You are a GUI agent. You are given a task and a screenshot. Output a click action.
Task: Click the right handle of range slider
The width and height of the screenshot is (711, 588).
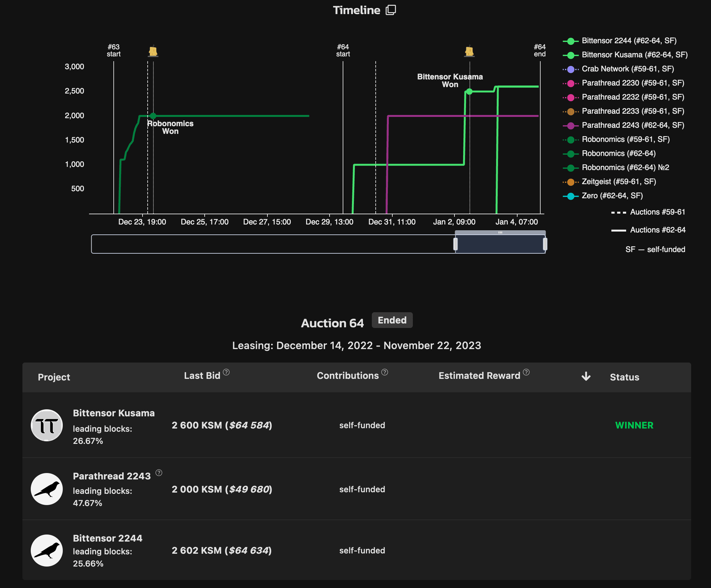click(545, 244)
